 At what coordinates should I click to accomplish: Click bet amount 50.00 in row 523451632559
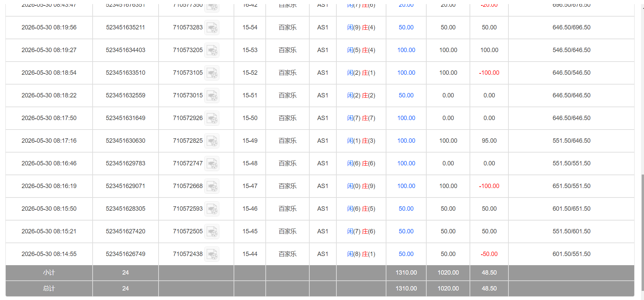pyautogui.click(x=406, y=95)
